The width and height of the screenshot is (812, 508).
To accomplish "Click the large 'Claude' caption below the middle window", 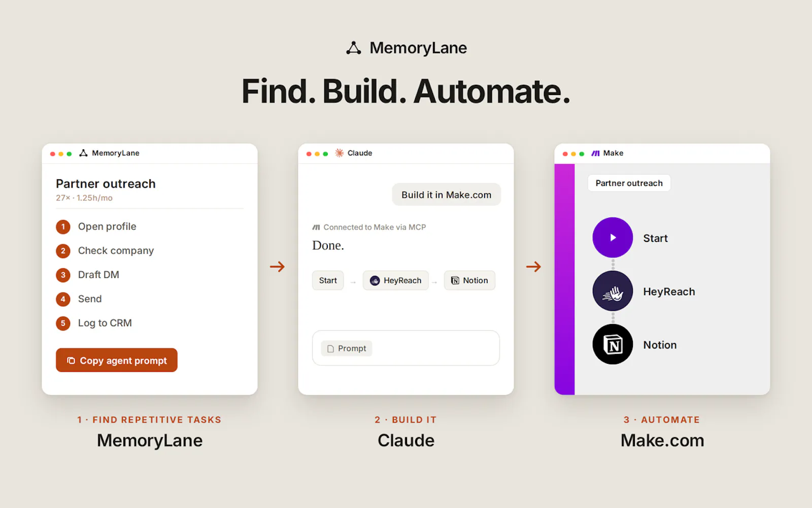I will (x=406, y=440).
